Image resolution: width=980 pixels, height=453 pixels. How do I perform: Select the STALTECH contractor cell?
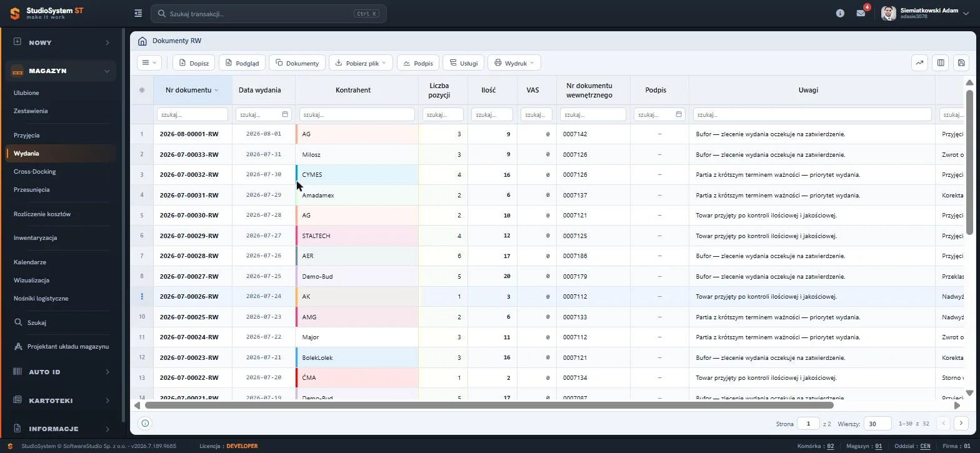coord(357,236)
